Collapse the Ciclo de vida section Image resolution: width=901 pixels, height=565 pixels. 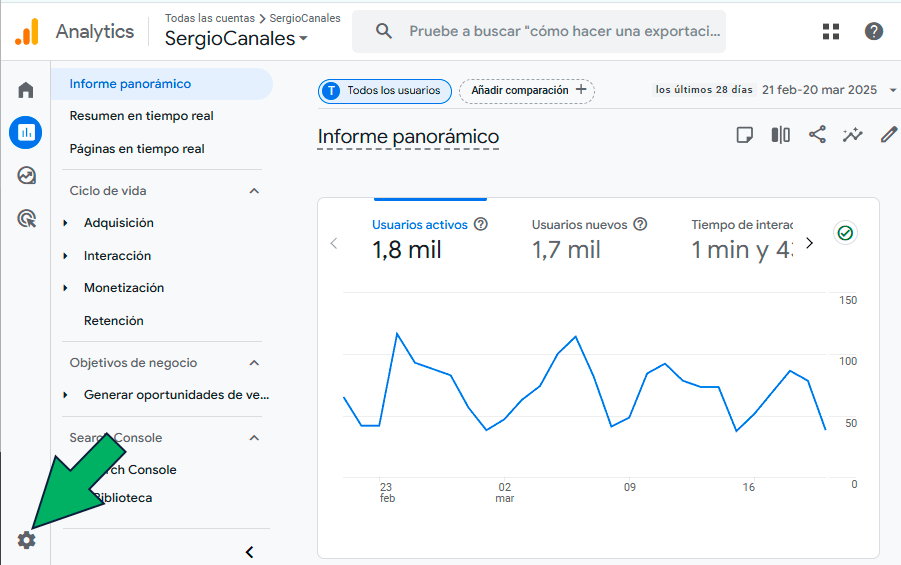254,191
